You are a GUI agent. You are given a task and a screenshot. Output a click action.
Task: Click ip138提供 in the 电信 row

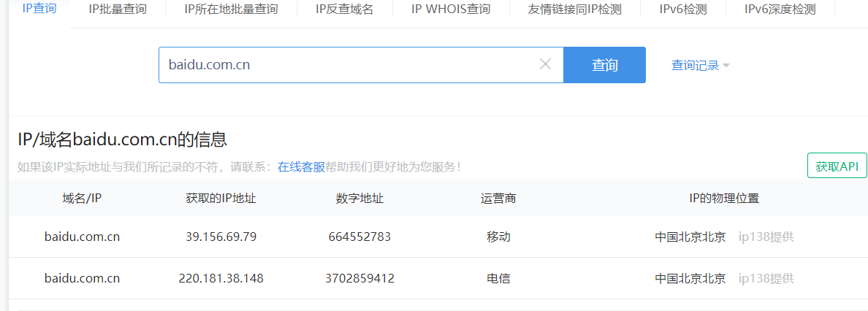click(766, 278)
